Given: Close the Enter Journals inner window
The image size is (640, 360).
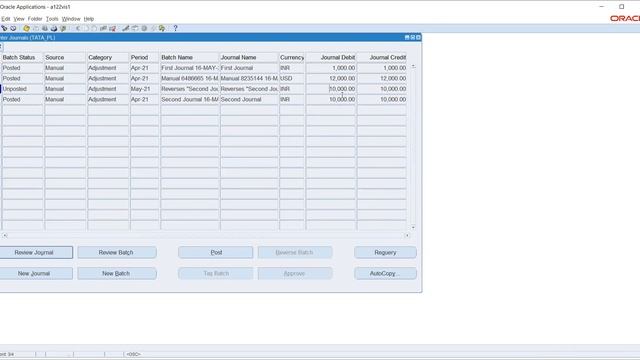Looking at the screenshot, I should click(x=418, y=38).
